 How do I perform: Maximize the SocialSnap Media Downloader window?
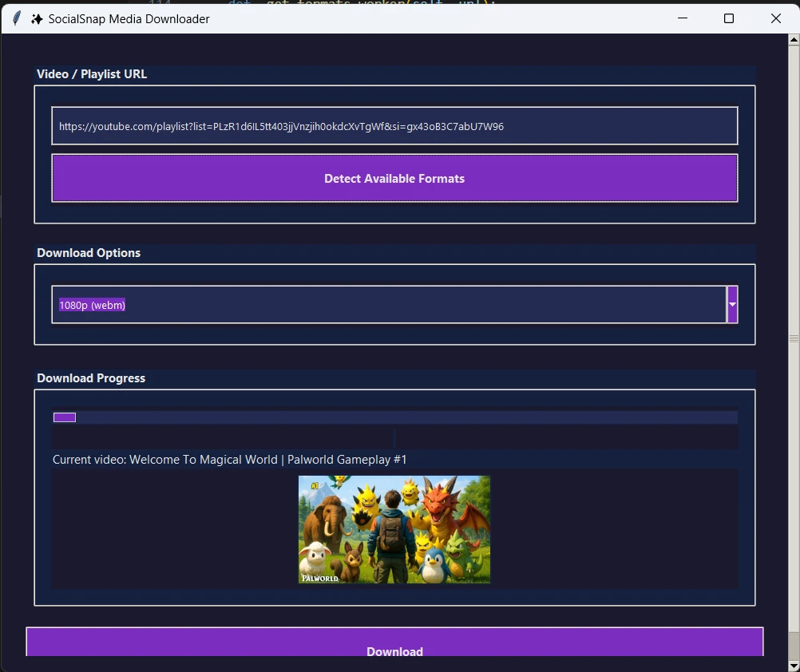(729, 18)
